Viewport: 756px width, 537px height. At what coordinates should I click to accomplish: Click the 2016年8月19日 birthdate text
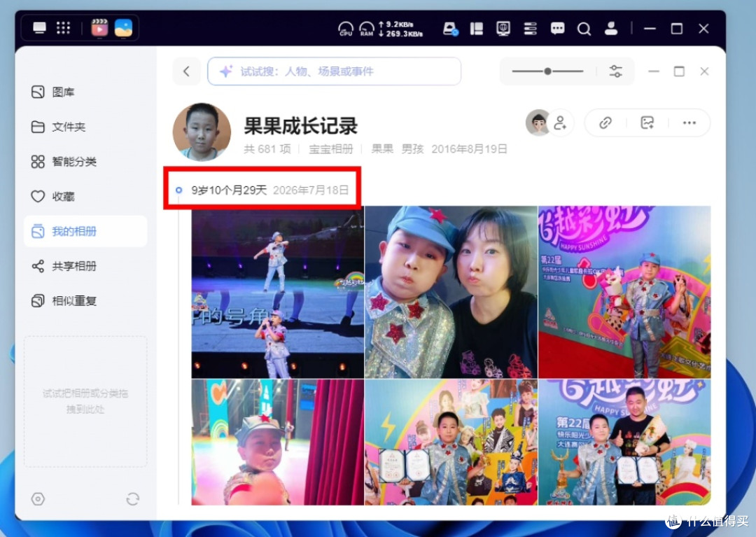[469, 149]
